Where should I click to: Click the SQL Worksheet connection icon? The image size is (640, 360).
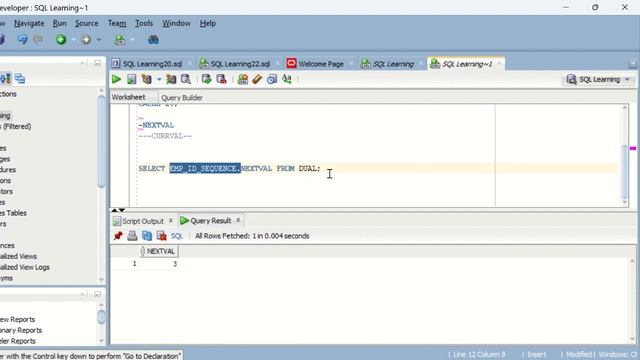coord(120,40)
